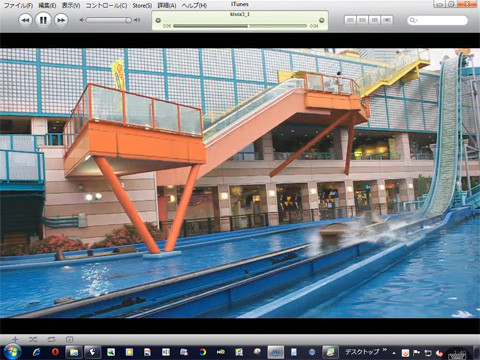Switch to Cover Flow view icon
The width and height of the screenshot is (480, 360).
tap(387, 20)
